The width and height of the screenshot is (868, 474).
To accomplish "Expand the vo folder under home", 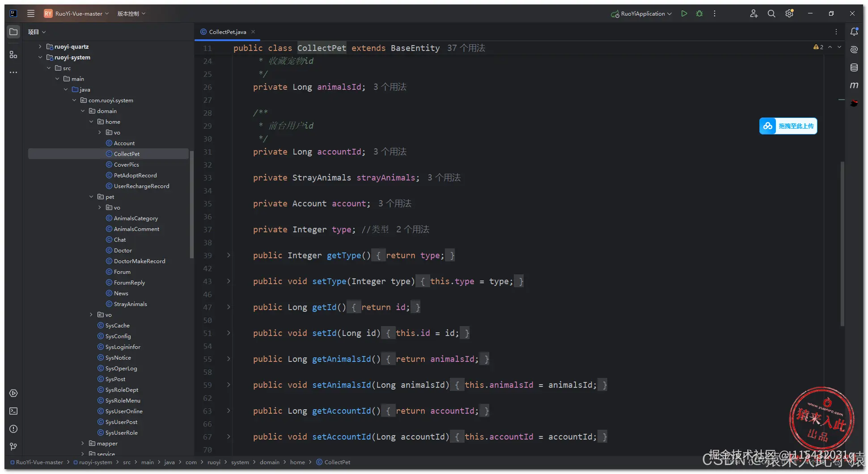I will tap(100, 132).
